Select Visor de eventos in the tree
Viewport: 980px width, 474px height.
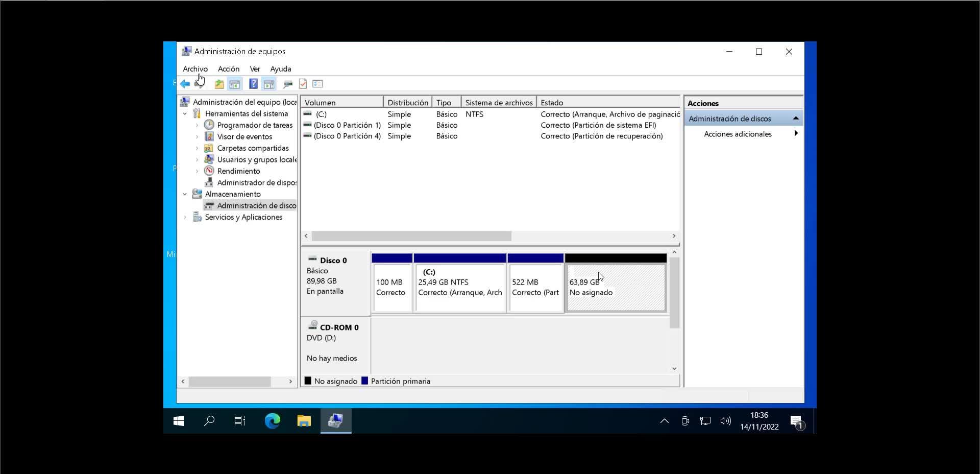click(x=244, y=137)
